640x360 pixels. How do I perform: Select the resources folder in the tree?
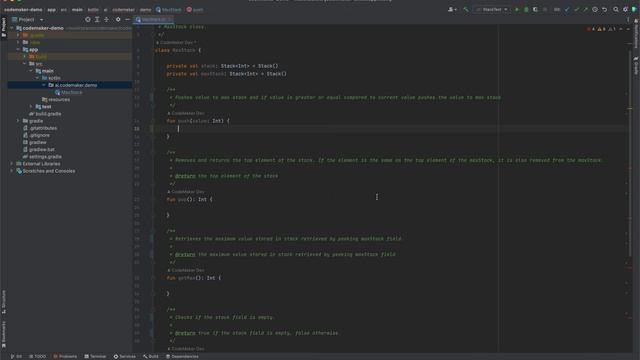tap(56, 99)
